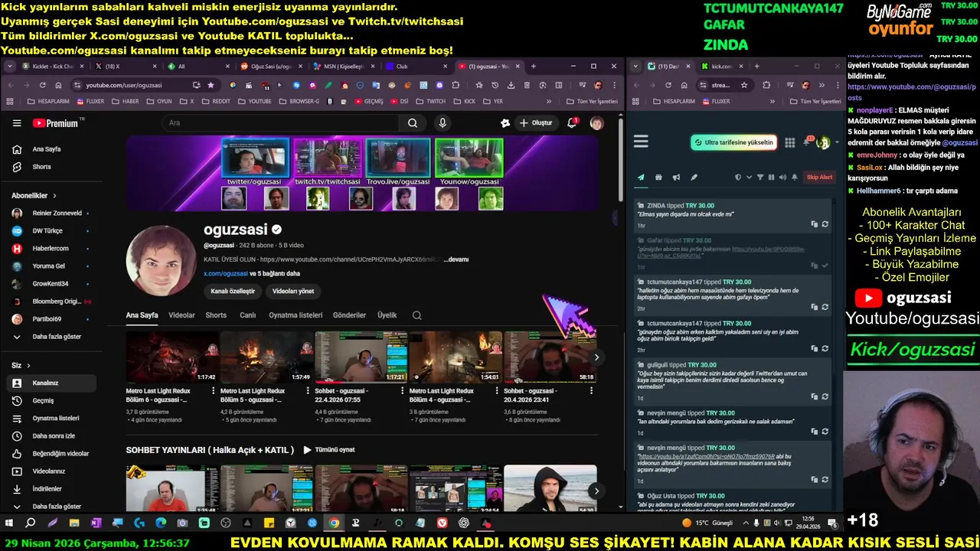The width and height of the screenshot is (980, 551).
Task: Click 'Ultra tarifesine yükseltin' upgrade button
Action: pos(733,142)
